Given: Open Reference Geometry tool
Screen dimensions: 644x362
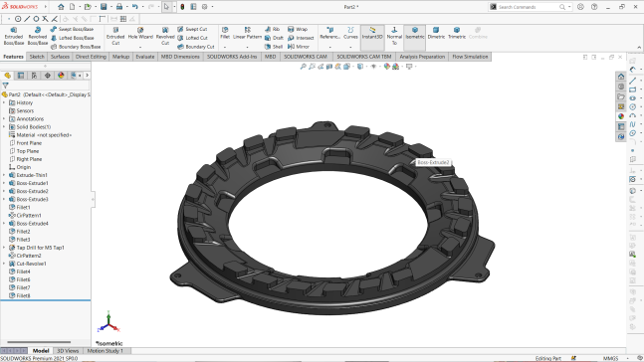Looking at the screenshot, I should pos(329,33).
